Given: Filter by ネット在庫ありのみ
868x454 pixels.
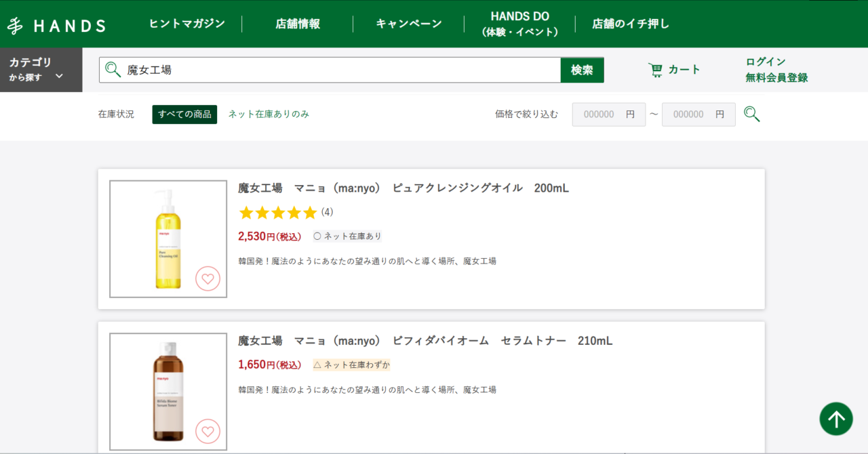Looking at the screenshot, I should click(x=269, y=114).
